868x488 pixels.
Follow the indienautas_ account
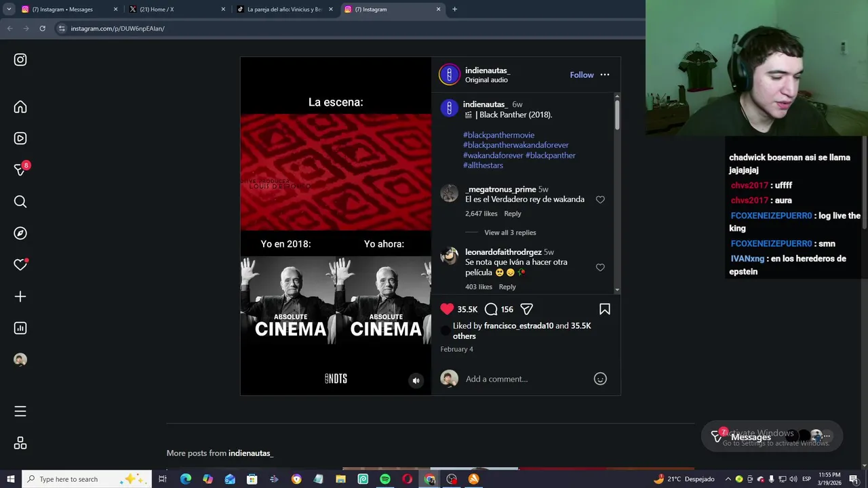point(582,75)
